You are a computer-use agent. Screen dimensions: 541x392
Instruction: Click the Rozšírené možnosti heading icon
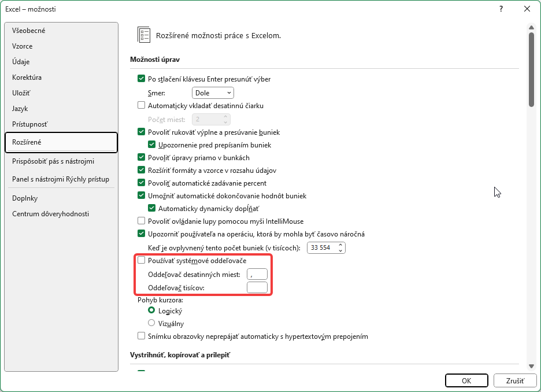tap(144, 35)
